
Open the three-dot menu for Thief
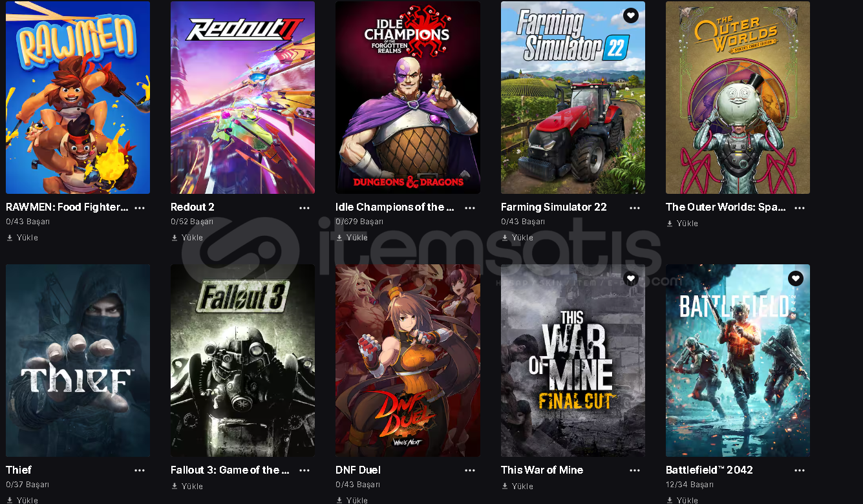140,470
